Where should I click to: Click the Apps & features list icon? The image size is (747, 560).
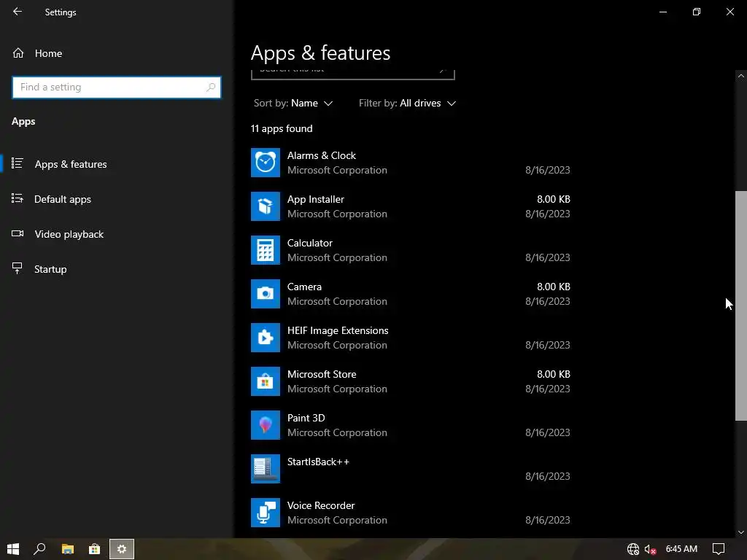pos(18,163)
